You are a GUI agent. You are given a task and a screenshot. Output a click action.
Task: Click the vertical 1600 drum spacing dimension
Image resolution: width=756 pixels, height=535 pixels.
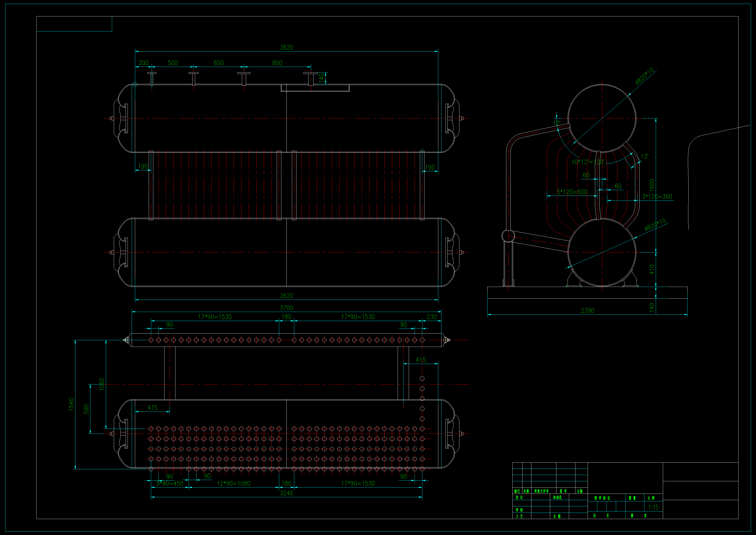(x=652, y=185)
